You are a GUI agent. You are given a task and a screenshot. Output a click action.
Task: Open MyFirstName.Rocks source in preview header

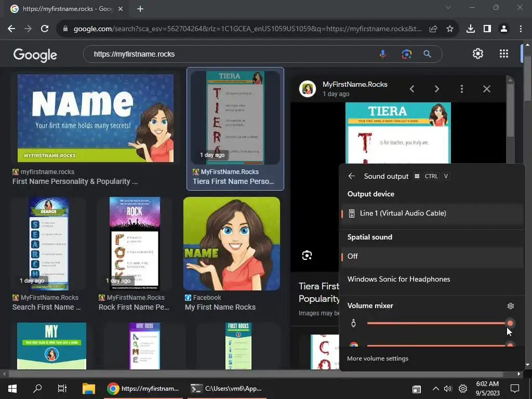tap(355, 85)
